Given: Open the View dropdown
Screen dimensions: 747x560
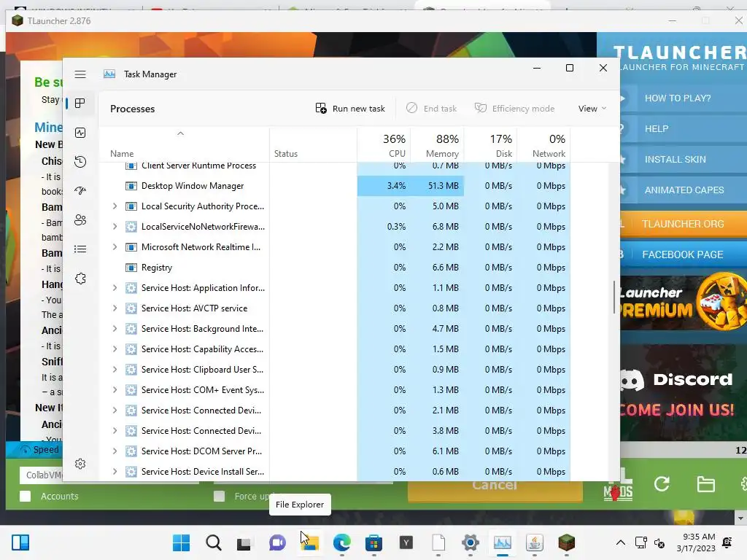Looking at the screenshot, I should click(592, 109).
